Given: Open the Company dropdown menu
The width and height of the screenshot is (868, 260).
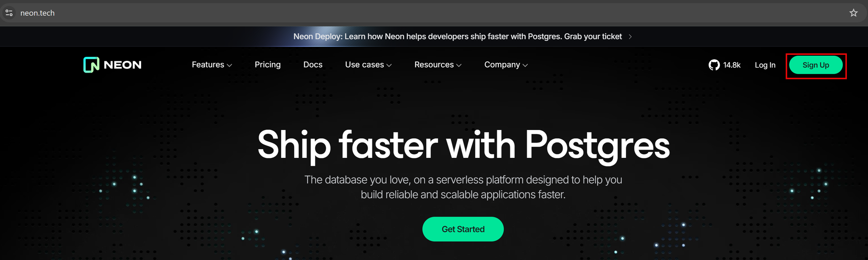Looking at the screenshot, I should click(x=506, y=65).
